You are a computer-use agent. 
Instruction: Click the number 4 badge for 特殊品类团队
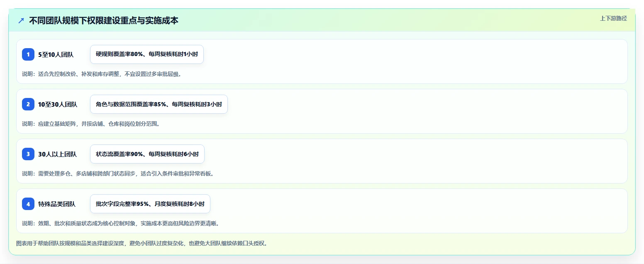point(28,204)
